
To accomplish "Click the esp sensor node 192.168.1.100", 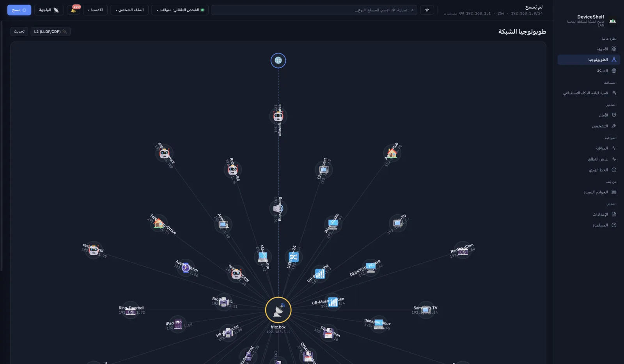I will [164, 153].
